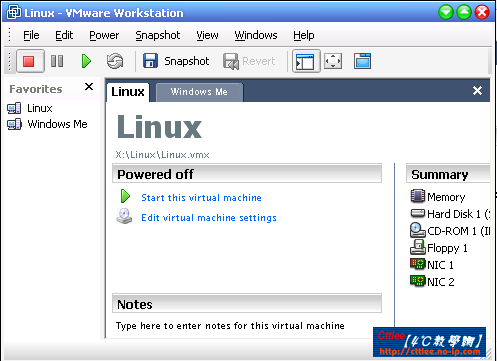Open the File menu
This screenshot has width=497, height=361.
(31, 35)
